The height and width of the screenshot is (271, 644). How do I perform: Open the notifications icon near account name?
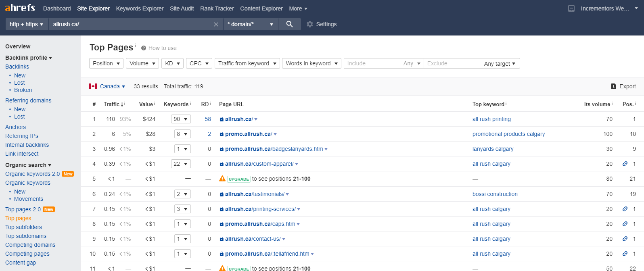[x=571, y=8]
